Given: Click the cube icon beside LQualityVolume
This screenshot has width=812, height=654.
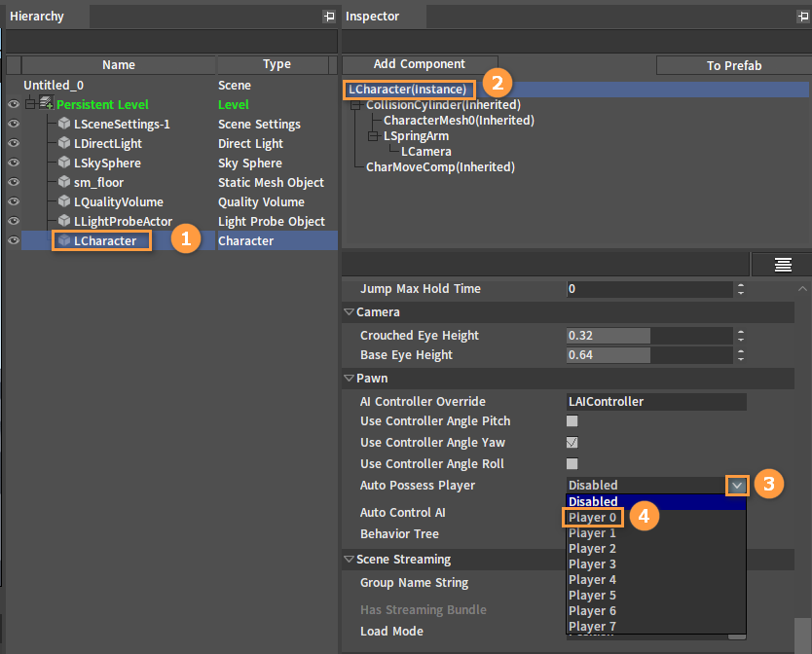Looking at the screenshot, I should 64,201.
